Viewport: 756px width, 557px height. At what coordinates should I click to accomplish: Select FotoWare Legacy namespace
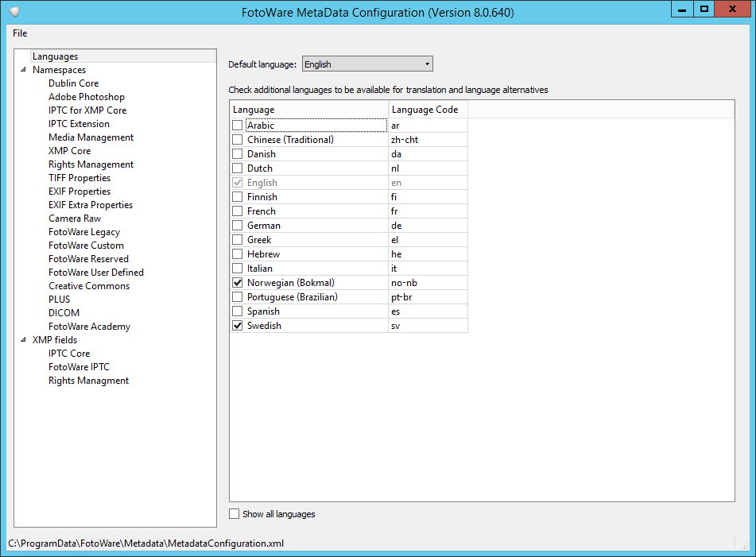84,232
